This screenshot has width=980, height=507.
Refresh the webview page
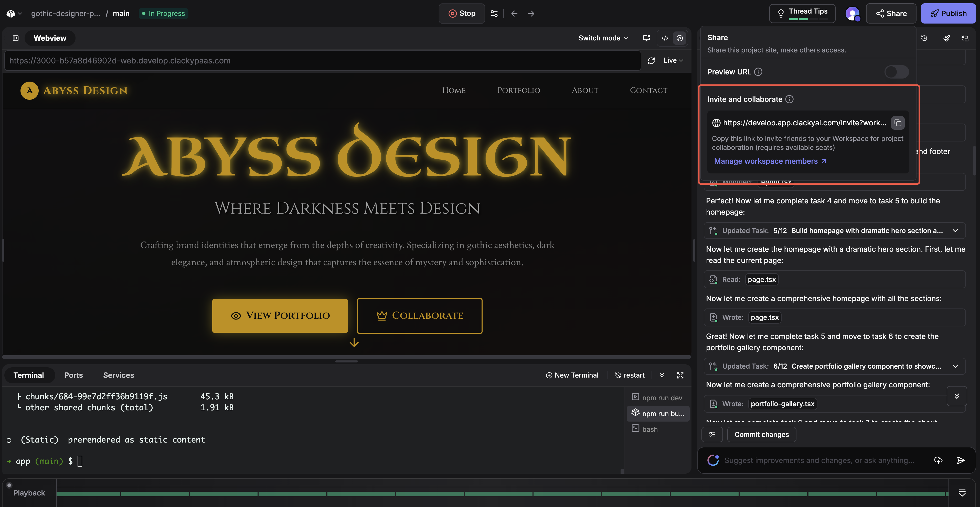pos(651,60)
